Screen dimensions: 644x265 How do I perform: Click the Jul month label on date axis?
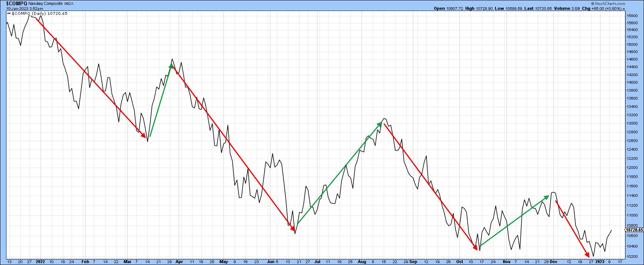coord(317,262)
